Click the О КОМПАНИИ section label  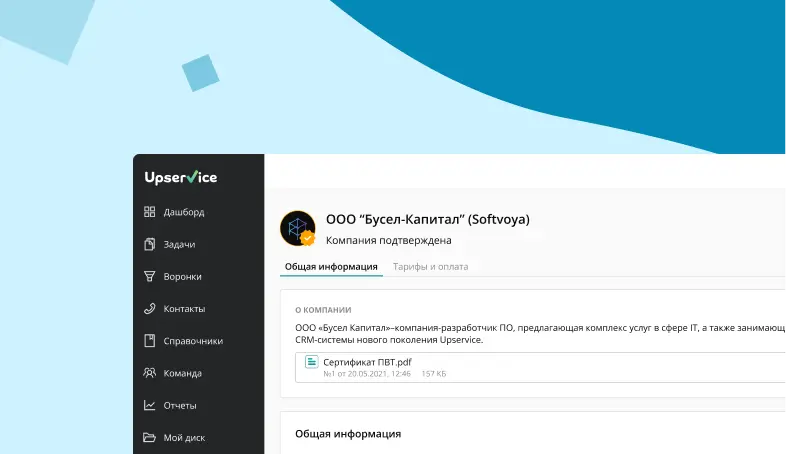coord(323,310)
